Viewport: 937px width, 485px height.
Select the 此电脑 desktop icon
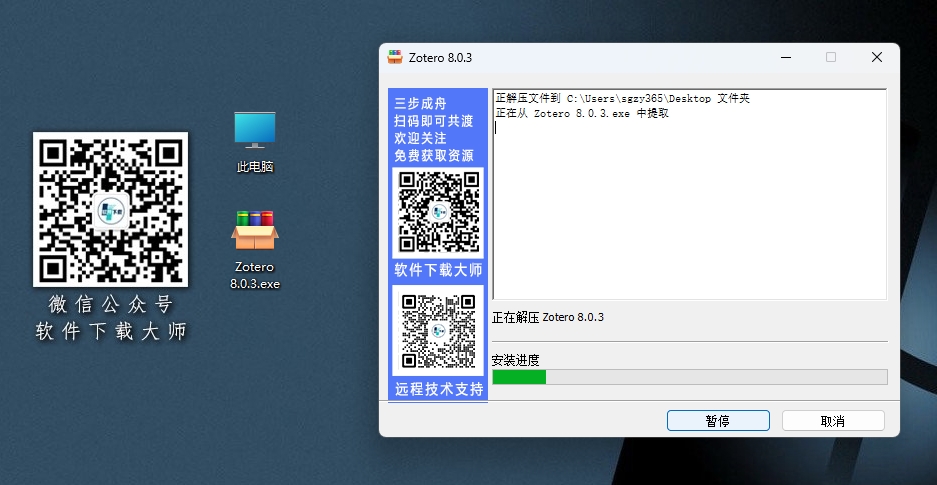click(x=255, y=143)
